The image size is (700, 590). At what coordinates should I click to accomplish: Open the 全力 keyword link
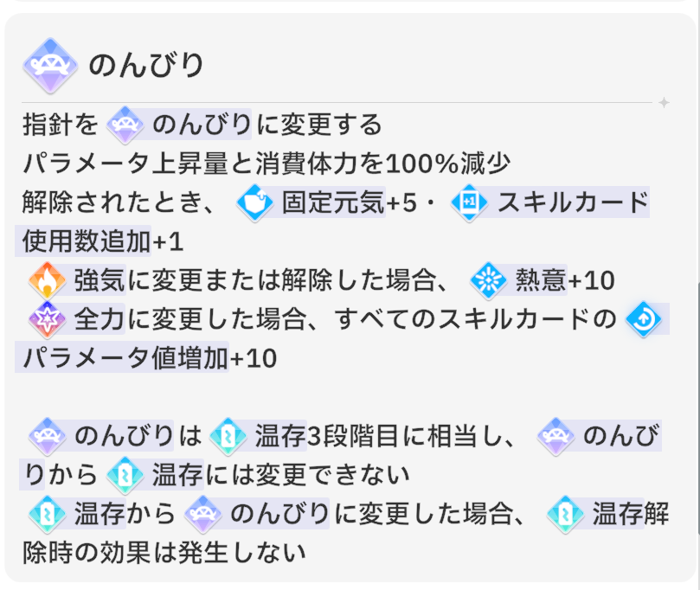tap(100, 319)
